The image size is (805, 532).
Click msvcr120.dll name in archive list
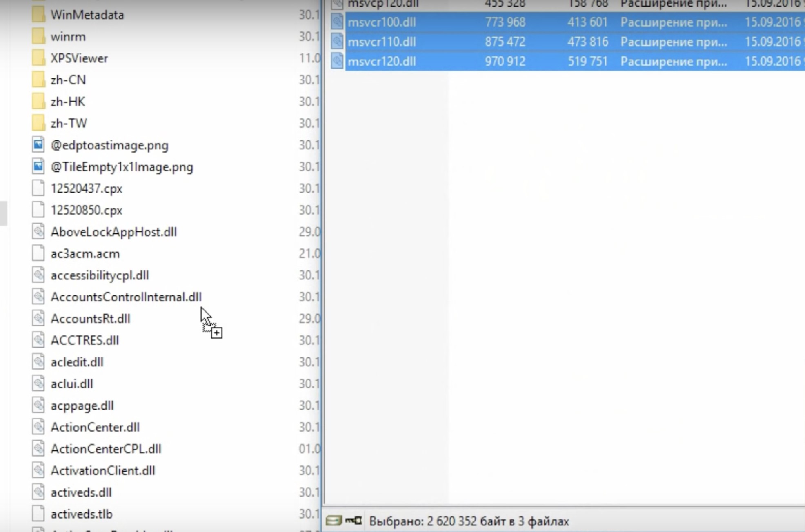[382, 61]
